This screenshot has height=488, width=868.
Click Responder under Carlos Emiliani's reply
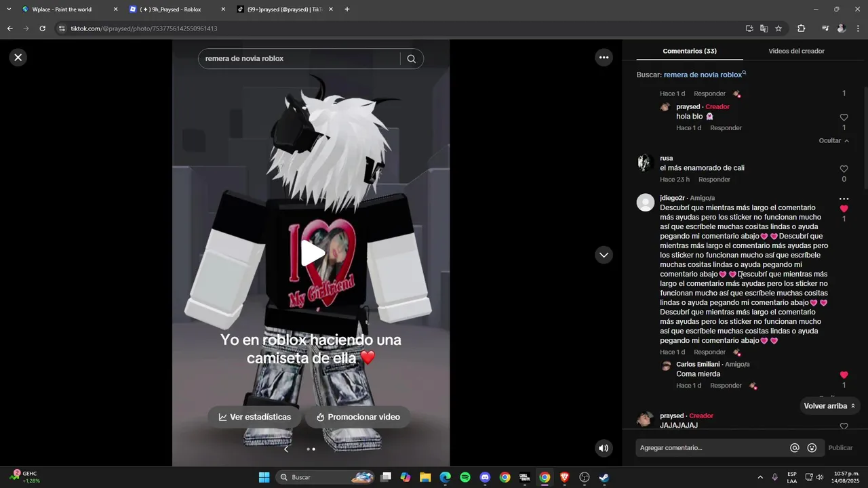726,386
